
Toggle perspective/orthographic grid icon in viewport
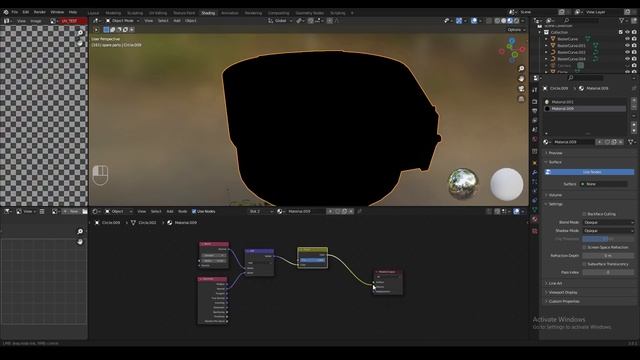521,99
